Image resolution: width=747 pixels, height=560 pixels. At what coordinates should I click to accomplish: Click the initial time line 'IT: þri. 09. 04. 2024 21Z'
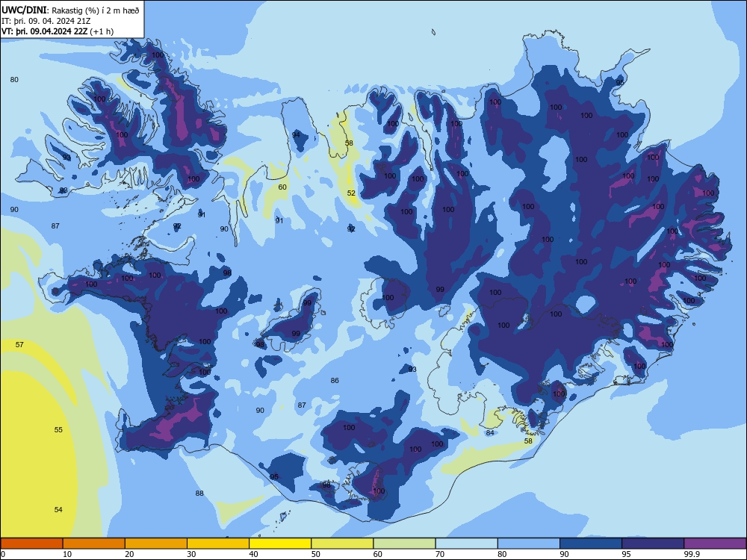(x=46, y=21)
